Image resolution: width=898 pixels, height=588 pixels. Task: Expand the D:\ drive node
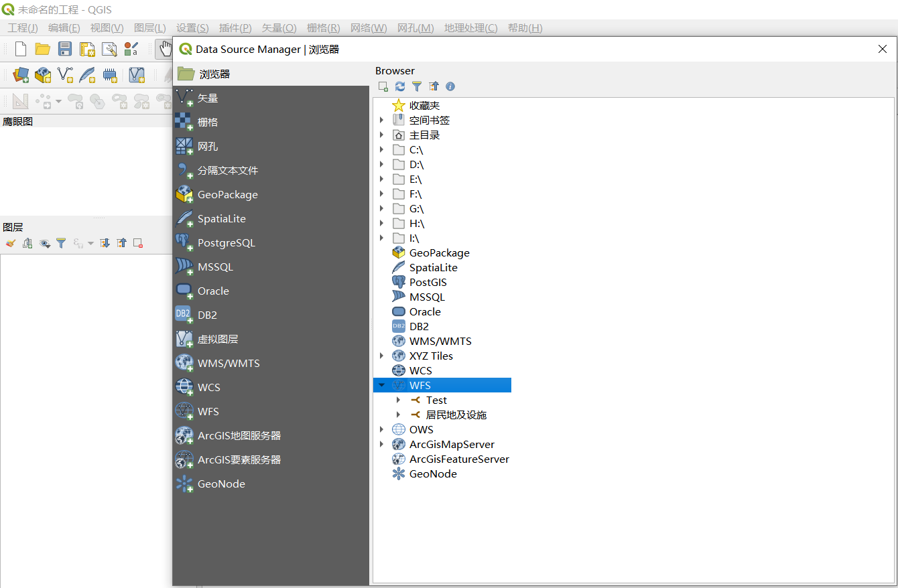(x=382, y=164)
